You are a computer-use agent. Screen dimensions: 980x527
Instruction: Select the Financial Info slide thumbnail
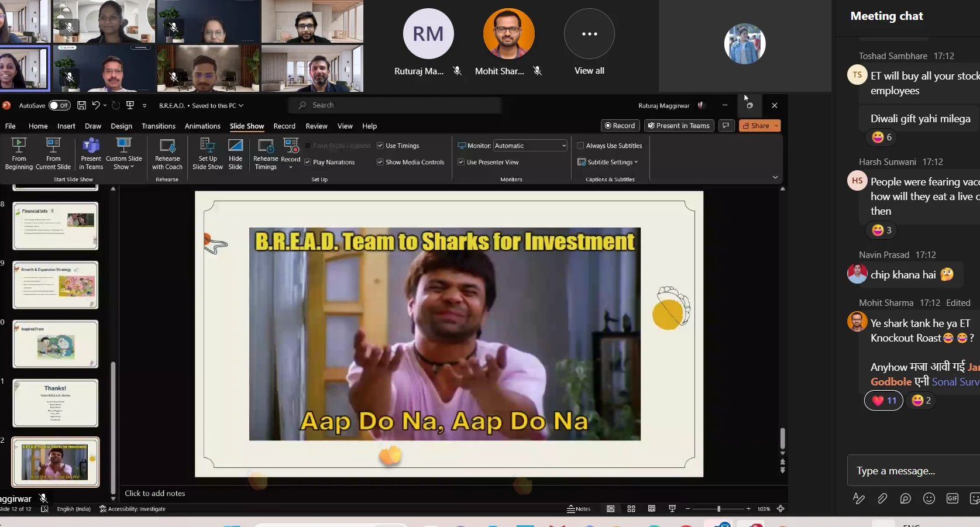(x=56, y=226)
